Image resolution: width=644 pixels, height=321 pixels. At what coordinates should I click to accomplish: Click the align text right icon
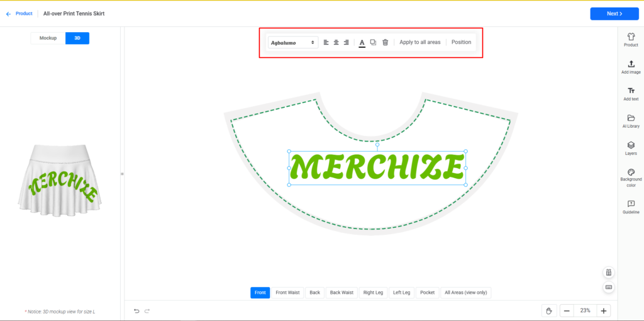tap(346, 42)
